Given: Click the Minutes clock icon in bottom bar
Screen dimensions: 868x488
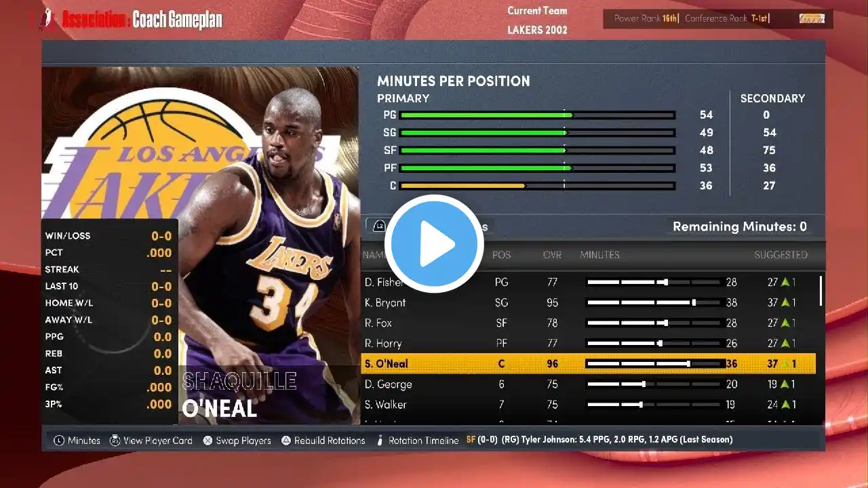Looking at the screenshot, I should pyautogui.click(x=60, y=441).
